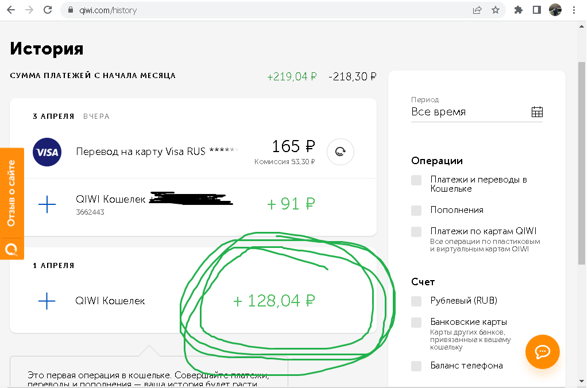This screenshot has width=588, height=388.
Task: Click the 'Операции' filter heading
Action: click(x=437, y=161)
